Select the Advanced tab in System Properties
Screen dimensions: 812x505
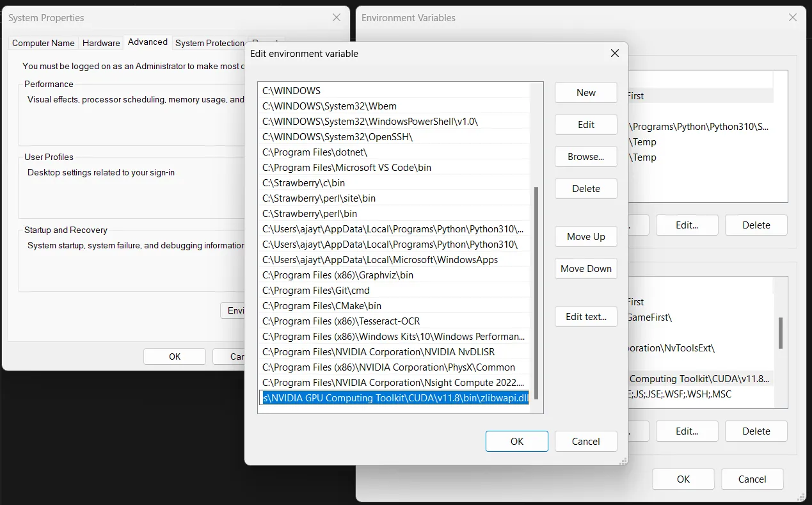pyautogui.click(x=148, y=42)
